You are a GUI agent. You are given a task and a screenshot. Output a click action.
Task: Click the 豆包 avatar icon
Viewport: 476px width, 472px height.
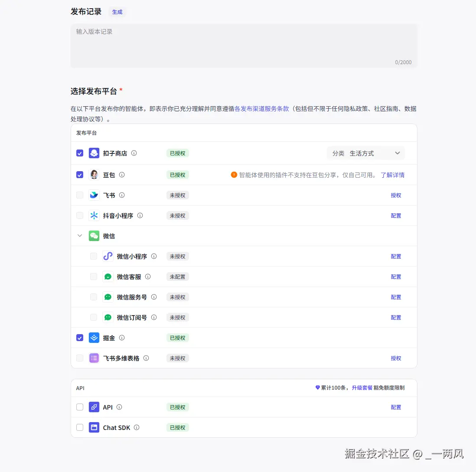point(94,175)
